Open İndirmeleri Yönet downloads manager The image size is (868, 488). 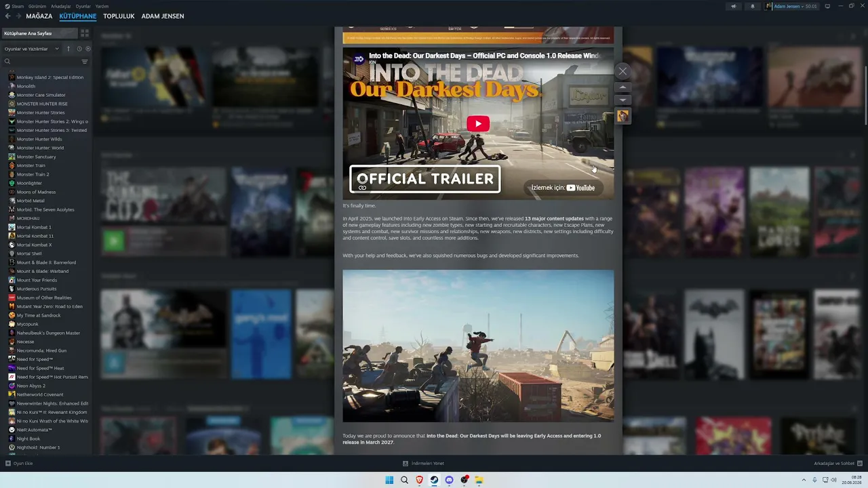423,464
